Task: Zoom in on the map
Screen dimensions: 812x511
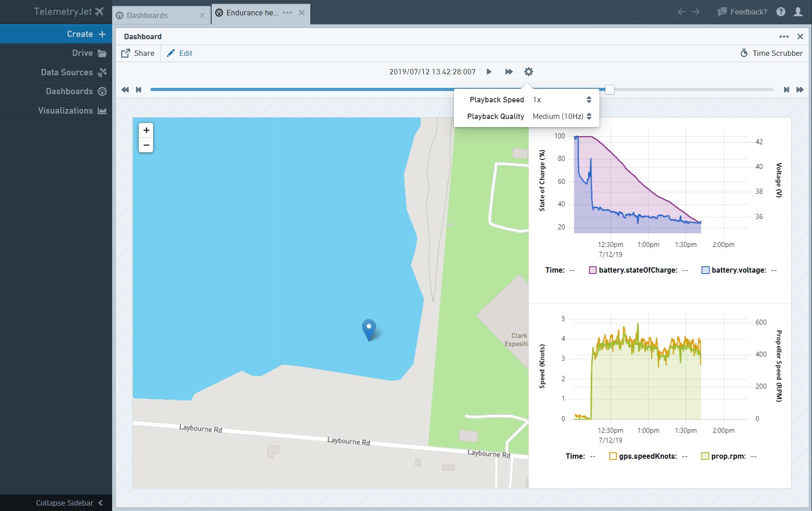Action: click(x=146, y=131)
